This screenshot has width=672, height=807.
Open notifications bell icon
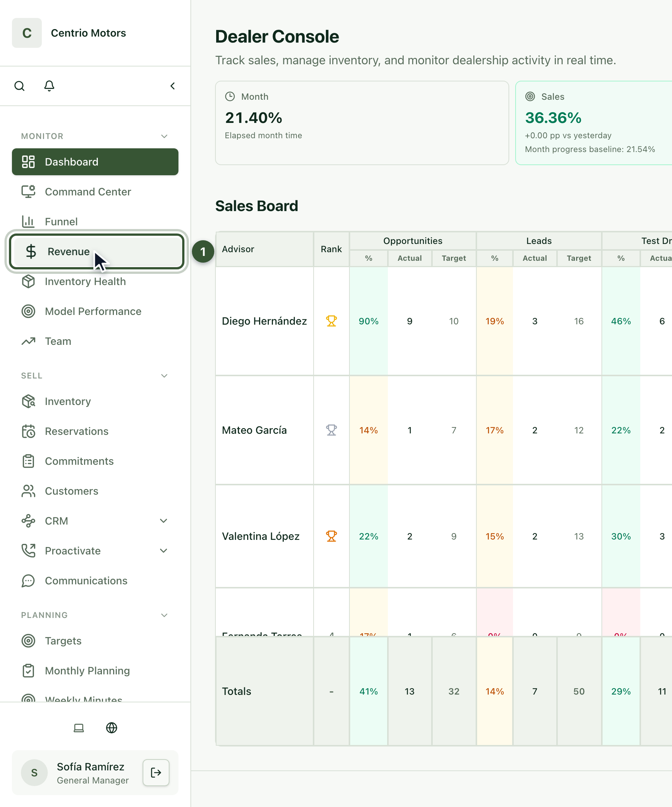pyautogui.click(x=49, y=86)
